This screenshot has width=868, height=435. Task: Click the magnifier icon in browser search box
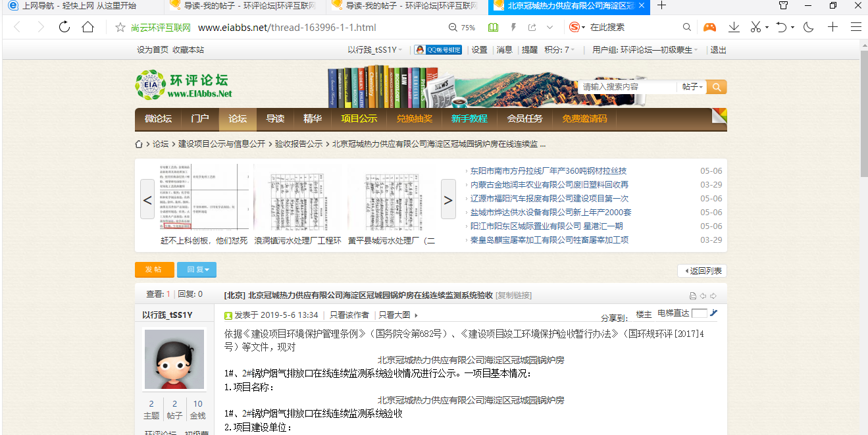coord(686,27)
